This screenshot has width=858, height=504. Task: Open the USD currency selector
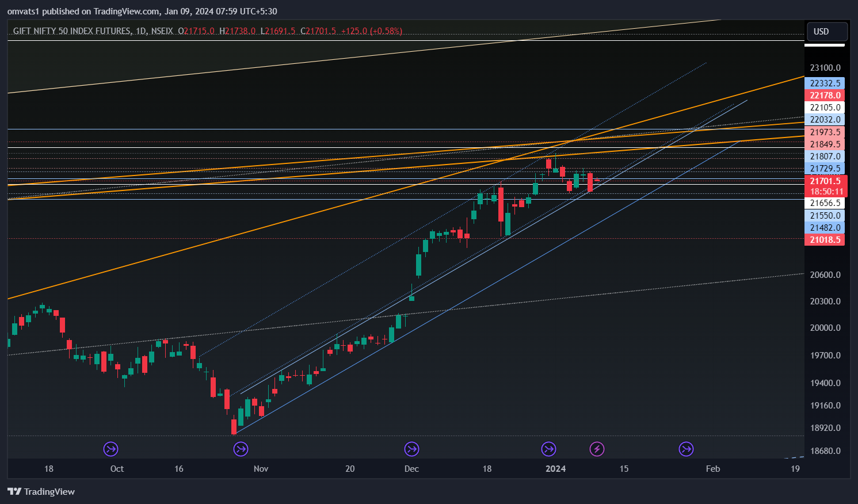pos(826,31)
